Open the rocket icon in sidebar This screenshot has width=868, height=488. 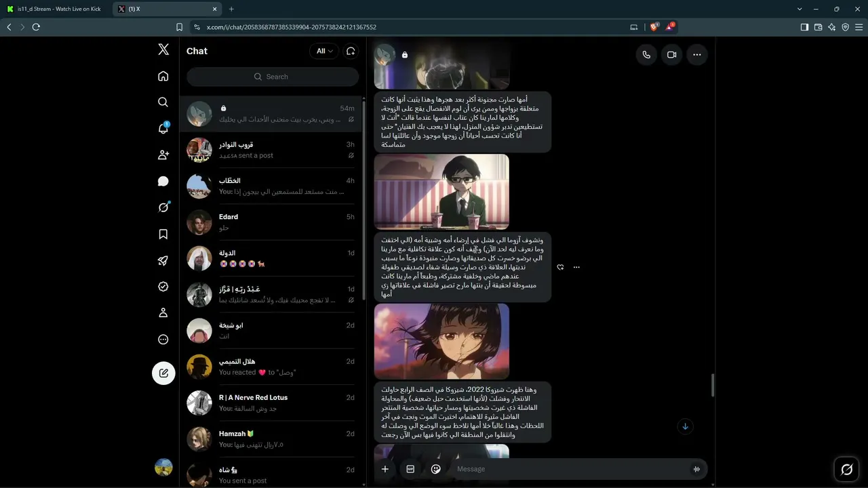(x=163, y=260)
